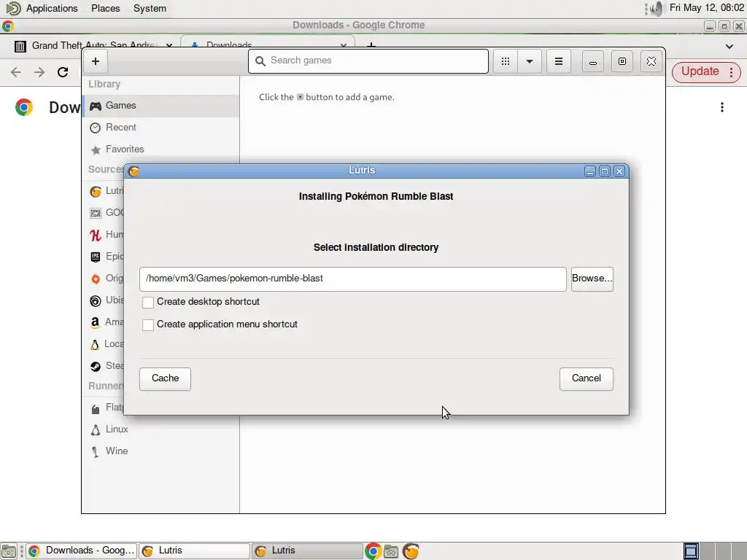The image size is (747, 560).
Task: Click the Update button in Chrome
Action: point(700,72)
